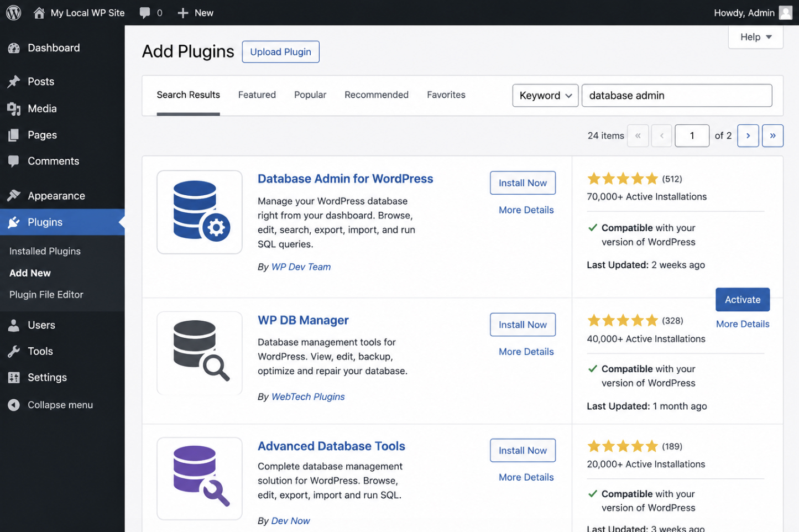The height and width of the screenshot is (532, 799).
Task: Click the plugin search field with database admin
Action: [677, 95]
